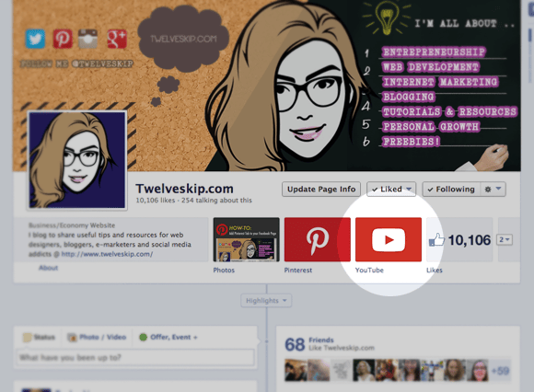Open the Photos tab thumbnail
This screenshot has height=392, width=534.
coord(246,239)
